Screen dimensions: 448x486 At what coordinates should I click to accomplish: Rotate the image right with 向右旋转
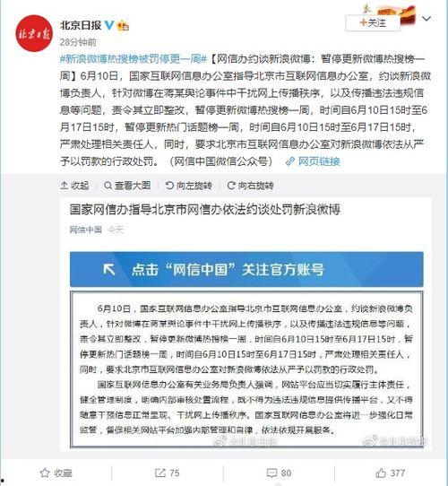(250, 186)
